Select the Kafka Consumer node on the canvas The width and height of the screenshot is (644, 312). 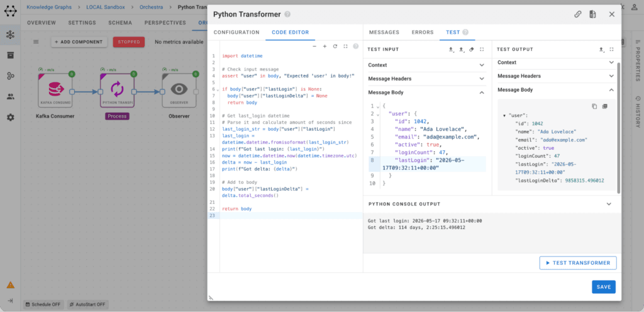55,91
